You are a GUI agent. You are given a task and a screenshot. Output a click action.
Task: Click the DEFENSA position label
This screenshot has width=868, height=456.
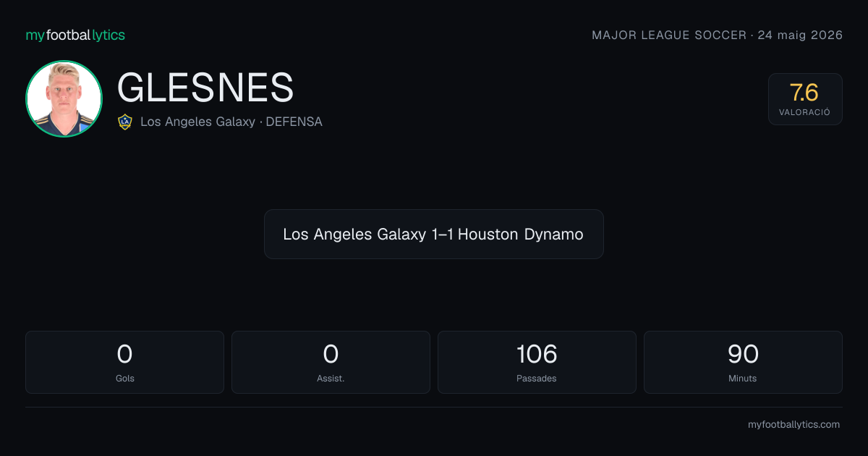[x=294, y=122]
